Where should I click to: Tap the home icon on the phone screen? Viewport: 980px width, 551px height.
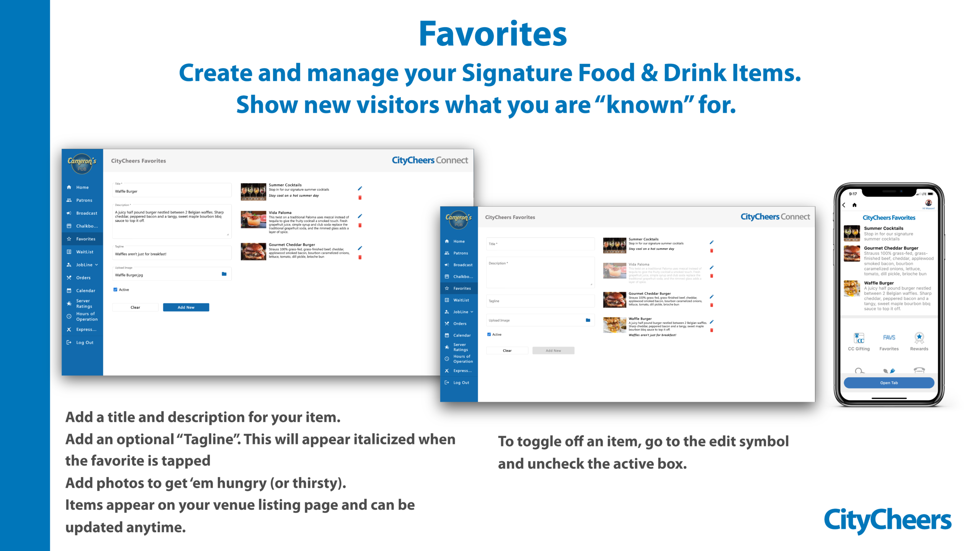tap(854, 205)
